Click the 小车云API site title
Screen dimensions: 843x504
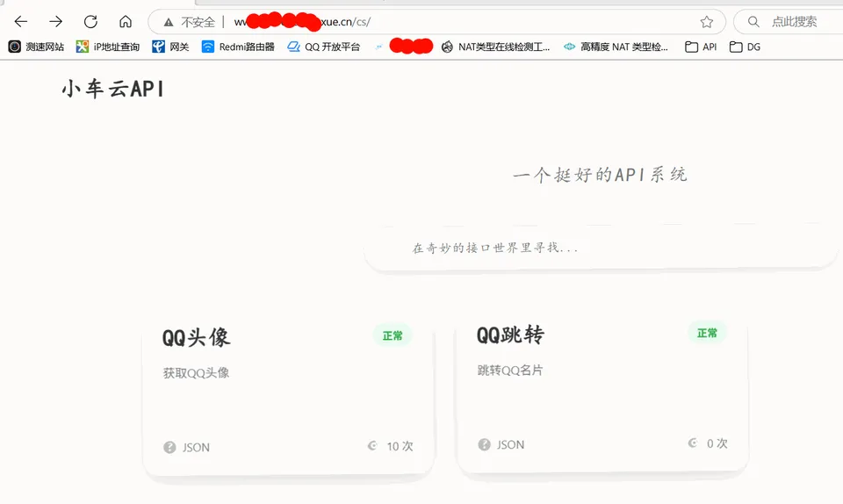click(113, 89)
